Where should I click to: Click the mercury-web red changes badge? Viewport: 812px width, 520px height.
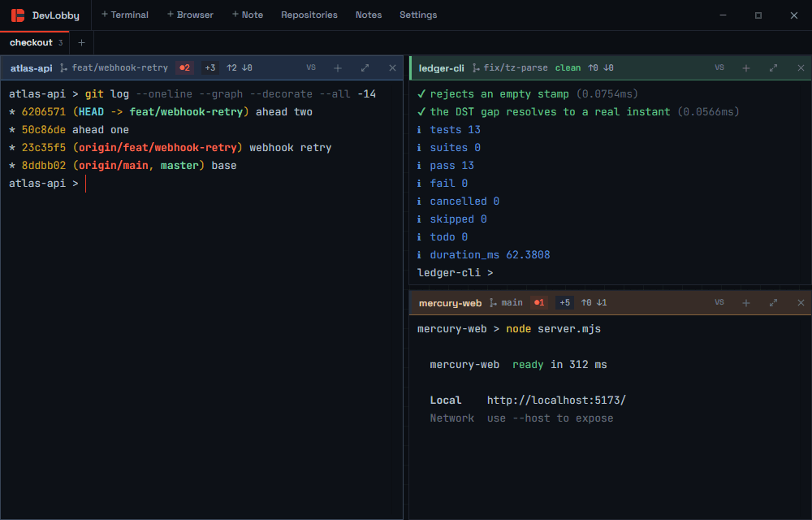tap(539, 302)
